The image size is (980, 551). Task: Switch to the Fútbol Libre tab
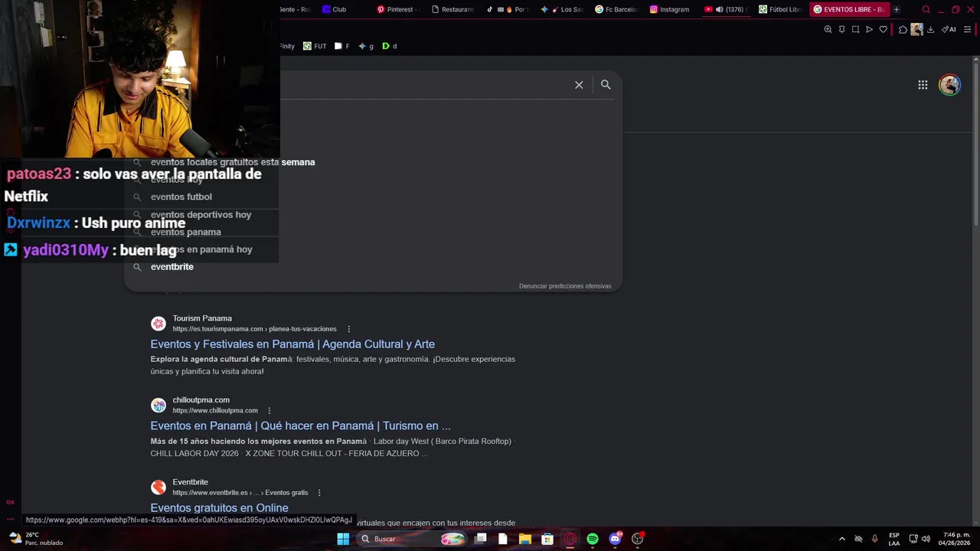(782, 9)
